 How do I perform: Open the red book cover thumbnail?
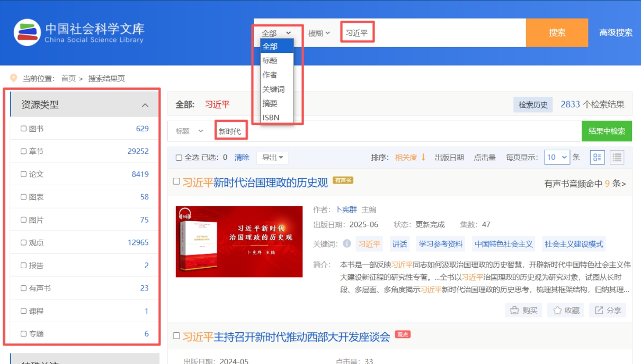(239, 241)
